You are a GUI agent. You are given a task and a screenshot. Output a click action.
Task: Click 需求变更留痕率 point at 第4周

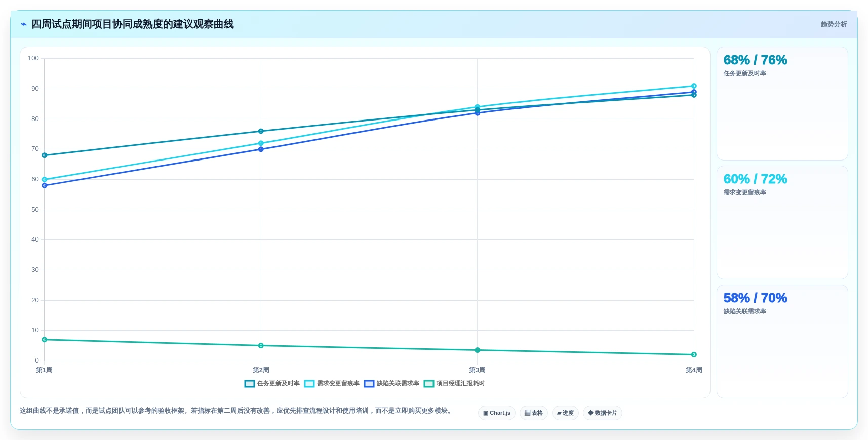(694, 86)
